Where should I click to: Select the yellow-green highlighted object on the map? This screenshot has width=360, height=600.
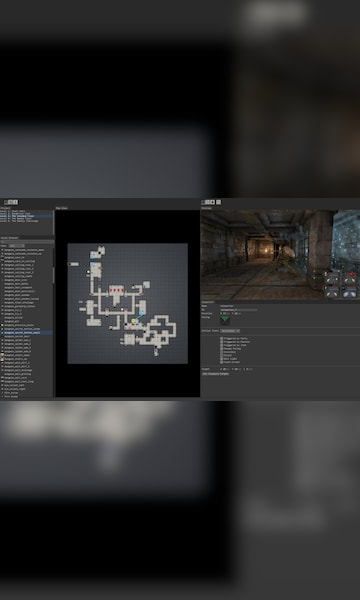click(134, 321)
